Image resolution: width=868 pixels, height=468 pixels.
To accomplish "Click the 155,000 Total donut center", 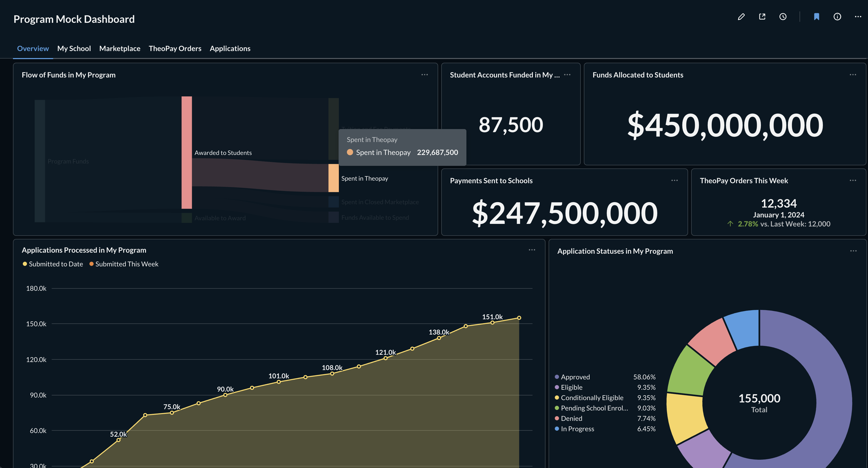I will tap(759, 403).
